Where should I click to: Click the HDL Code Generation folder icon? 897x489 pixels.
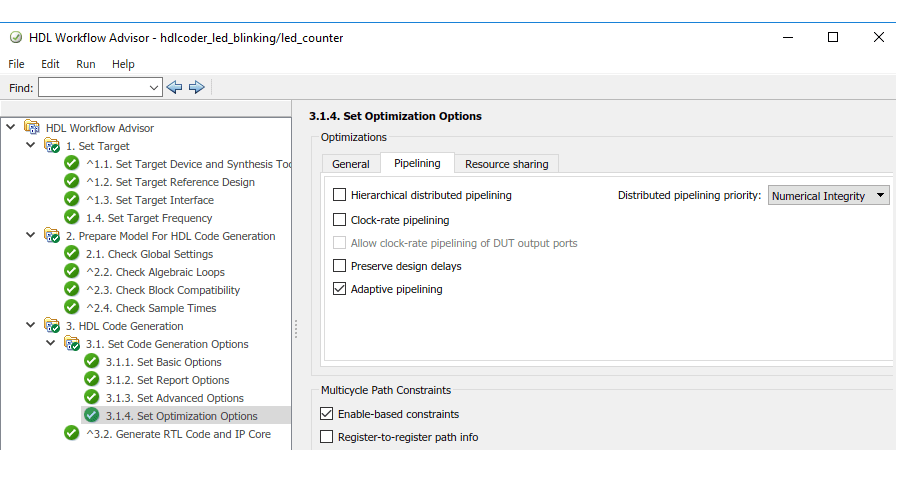[x=52, y=326]
